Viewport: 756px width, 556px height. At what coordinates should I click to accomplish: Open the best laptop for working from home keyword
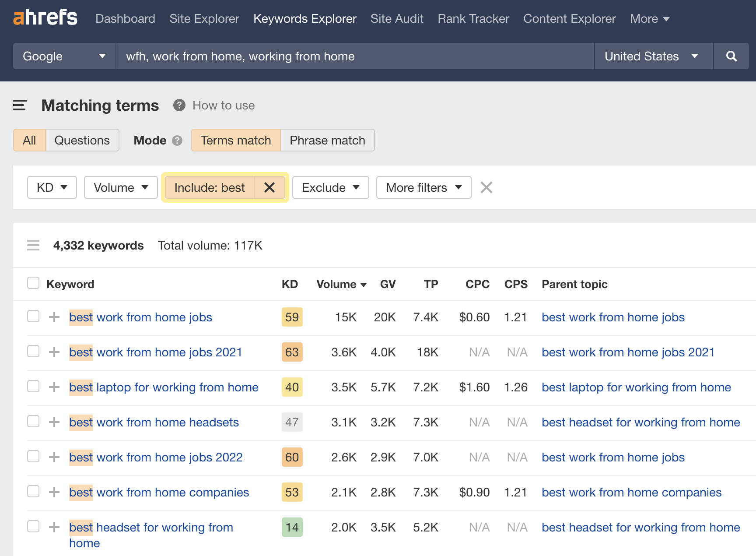163,387
